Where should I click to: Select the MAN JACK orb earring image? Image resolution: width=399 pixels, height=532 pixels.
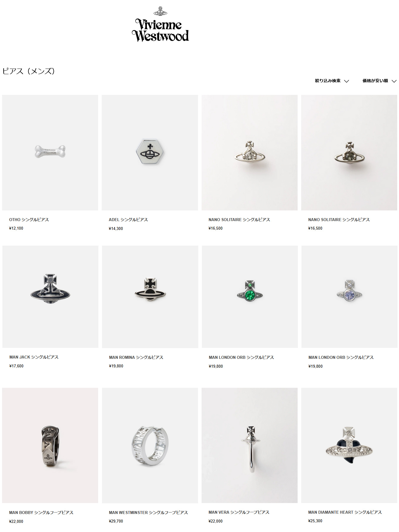click(50, 296)
